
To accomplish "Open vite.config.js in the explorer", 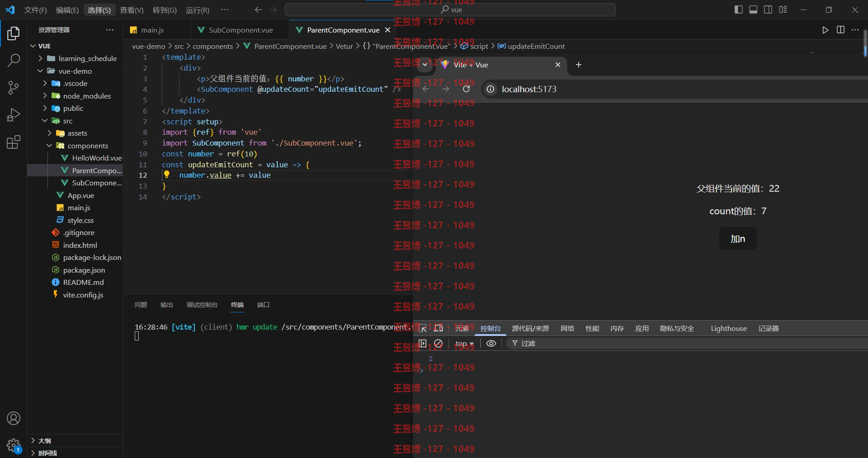I will (x=83, y=295).
